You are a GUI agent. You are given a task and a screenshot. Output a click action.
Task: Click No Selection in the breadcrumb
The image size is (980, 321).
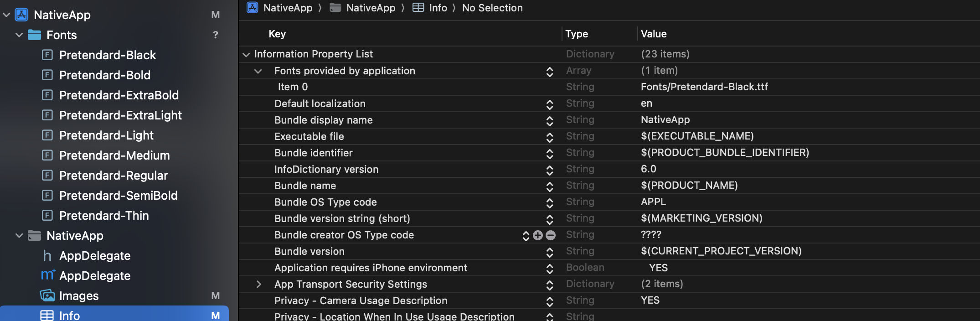tap(492, 8)
